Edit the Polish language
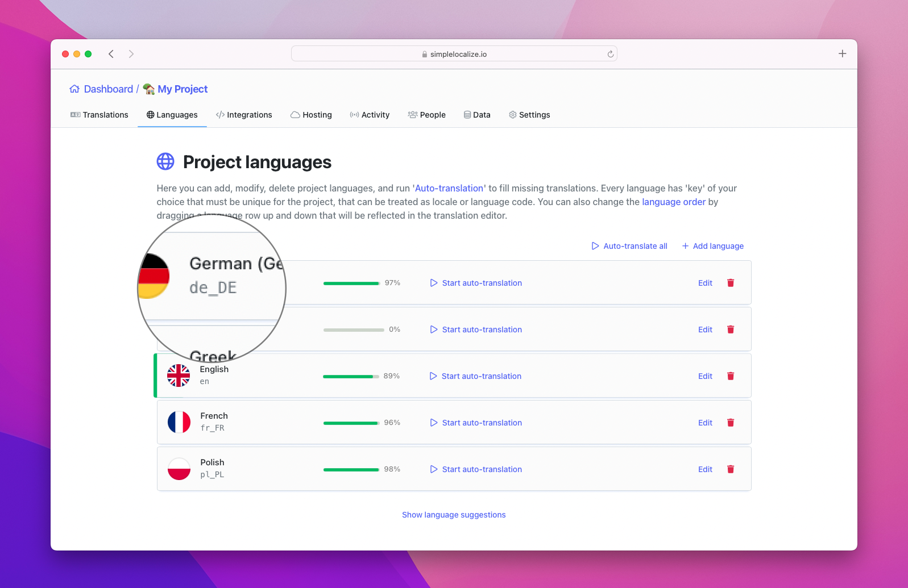The height and width of the screenshot is (588, 908). 705,469
